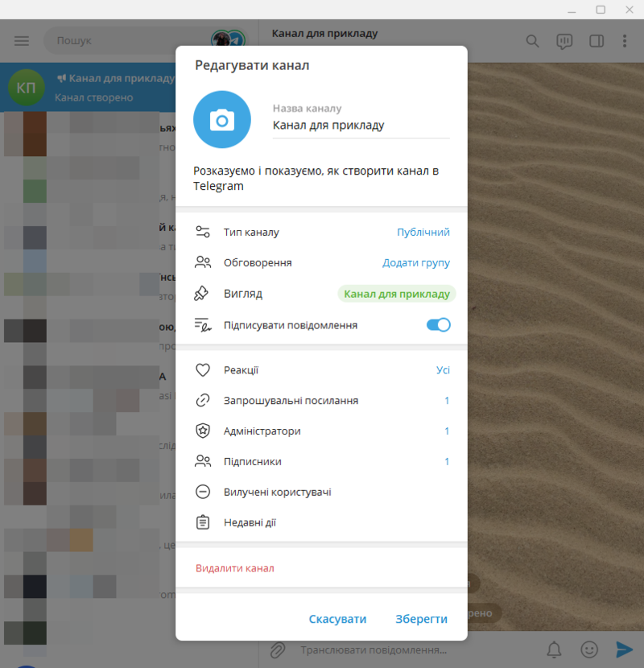Click the Зберегти button
The height and width of the screenshot is (668, 644).
point(422,619)
